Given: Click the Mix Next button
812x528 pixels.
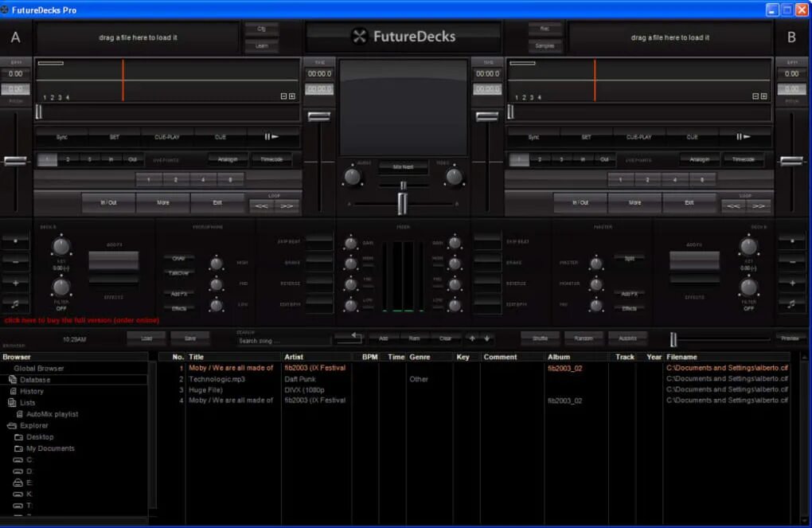Looking at the screenshot, I should click(403, 167).
